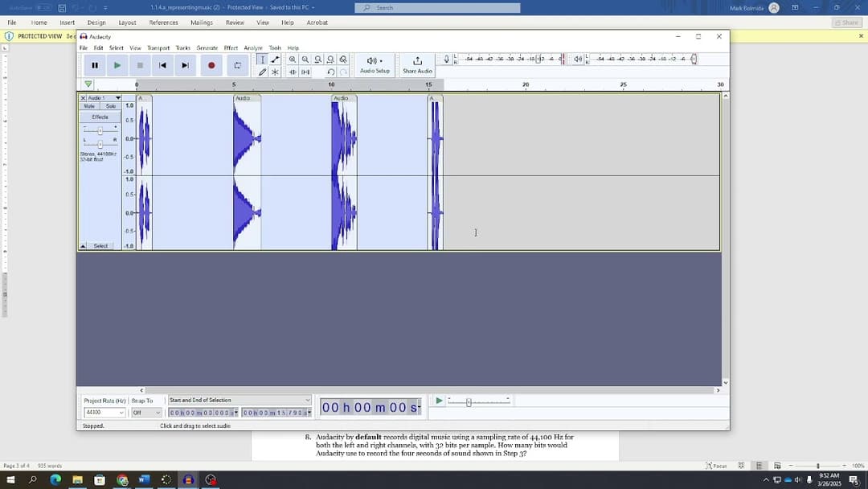
Task: Select the Draw tool
Action: point(263,72)
